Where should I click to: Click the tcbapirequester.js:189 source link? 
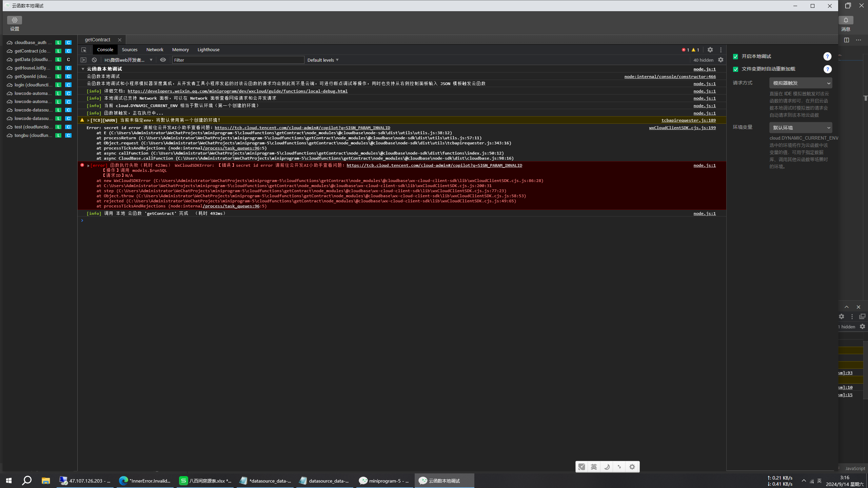click(x=688, y=120)
